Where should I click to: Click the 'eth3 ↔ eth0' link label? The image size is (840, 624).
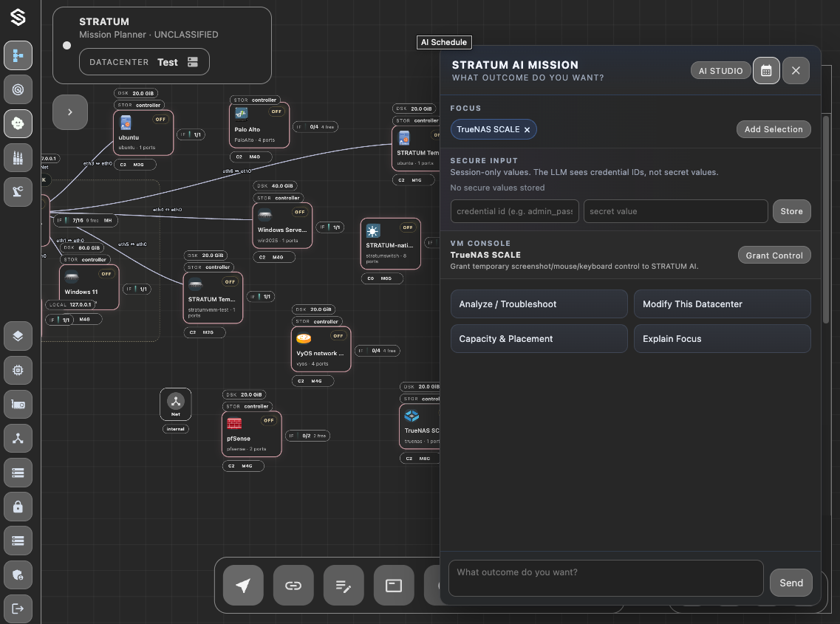coord(98,163)
